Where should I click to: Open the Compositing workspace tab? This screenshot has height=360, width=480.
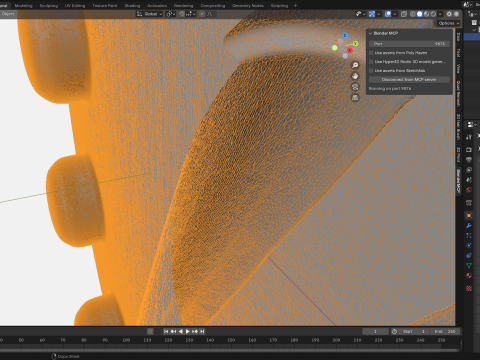213,6
